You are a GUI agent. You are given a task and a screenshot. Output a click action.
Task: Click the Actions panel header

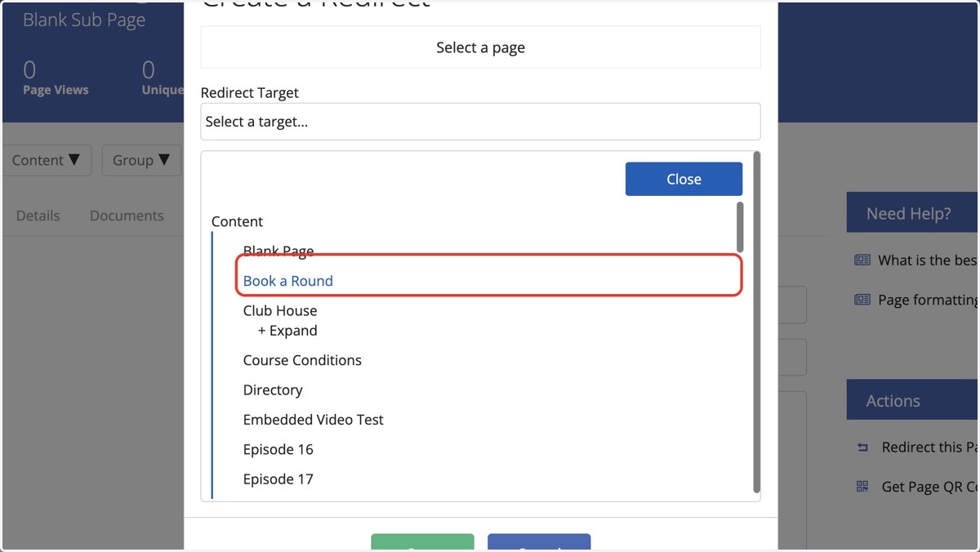pyautogui.click(x=913, y=400)
